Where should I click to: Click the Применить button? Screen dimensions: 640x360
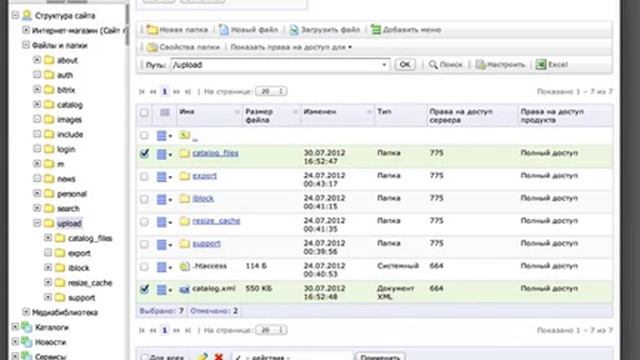(380, 358)
